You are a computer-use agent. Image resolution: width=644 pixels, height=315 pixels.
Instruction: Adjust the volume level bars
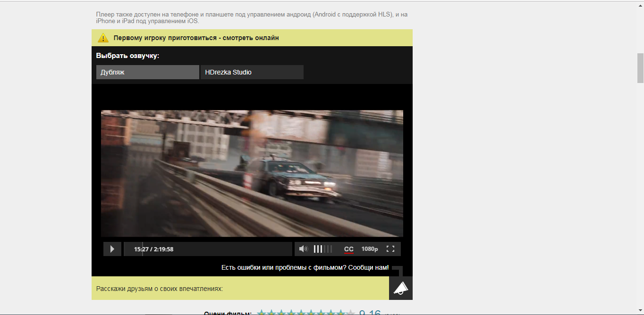(x=323, y=249)
